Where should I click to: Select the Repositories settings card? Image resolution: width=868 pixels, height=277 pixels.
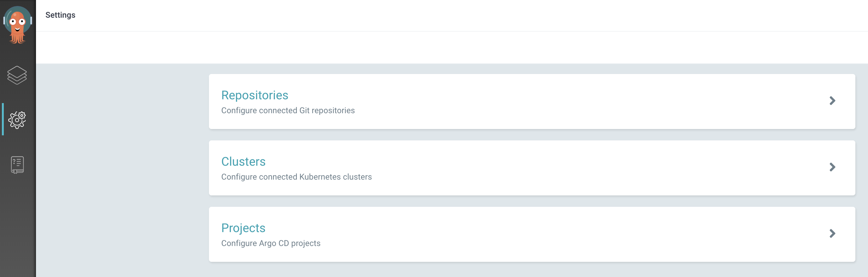532,102
